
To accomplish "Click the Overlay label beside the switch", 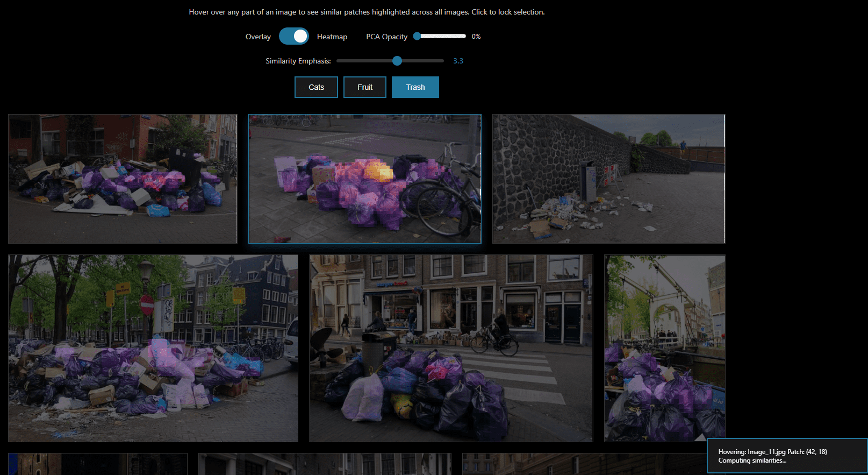I will (258, 37).
